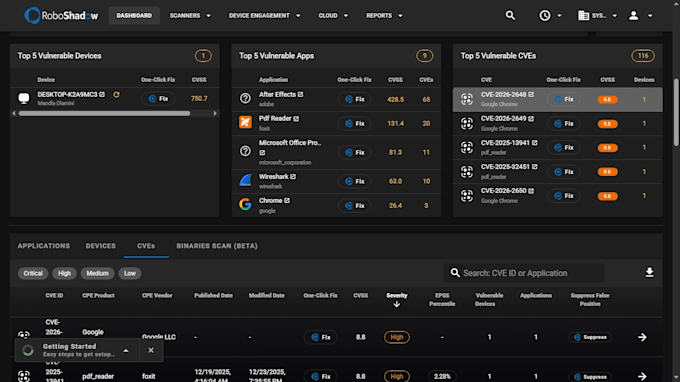
Task: Open the dropdown arrow beside the clock icon
Action: pos(559,16)
